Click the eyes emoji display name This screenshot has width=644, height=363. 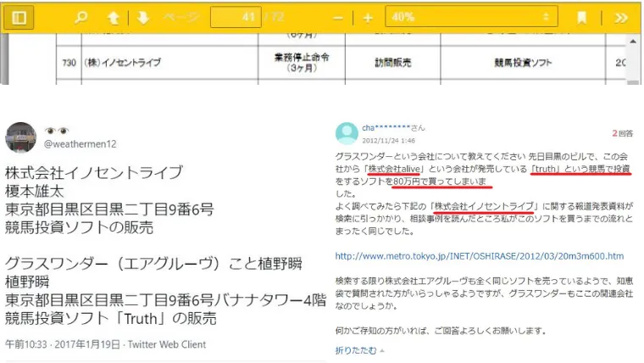coord(57,131)
